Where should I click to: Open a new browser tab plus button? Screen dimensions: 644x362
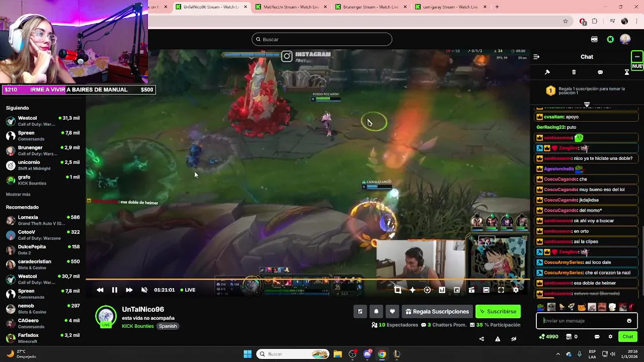click(x=497, y=7)
